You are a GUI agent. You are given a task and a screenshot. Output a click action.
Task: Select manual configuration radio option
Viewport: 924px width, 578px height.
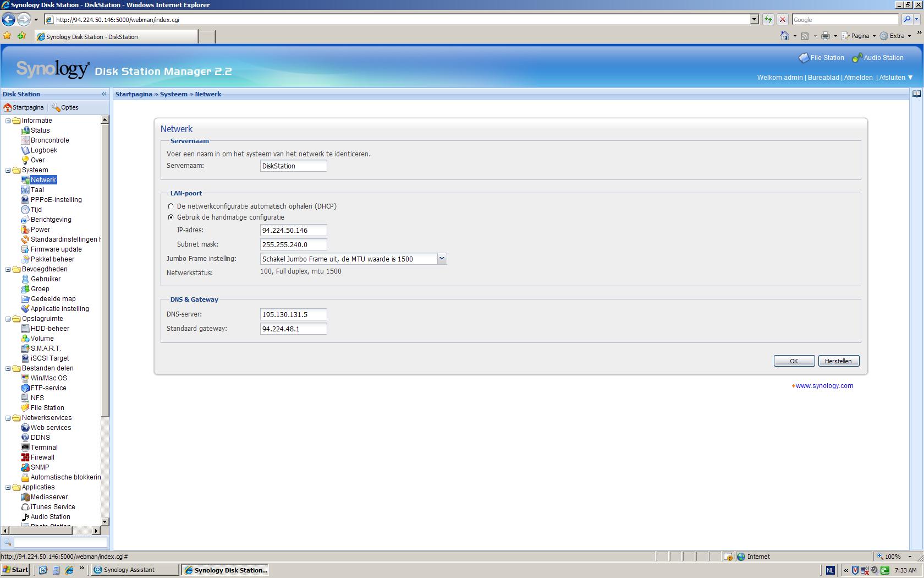pos(170,217)
